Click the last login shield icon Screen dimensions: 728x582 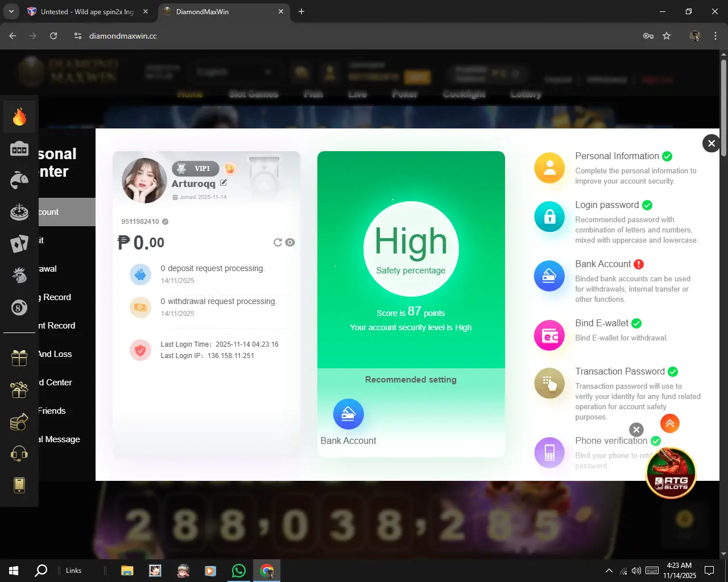[140, 350]
